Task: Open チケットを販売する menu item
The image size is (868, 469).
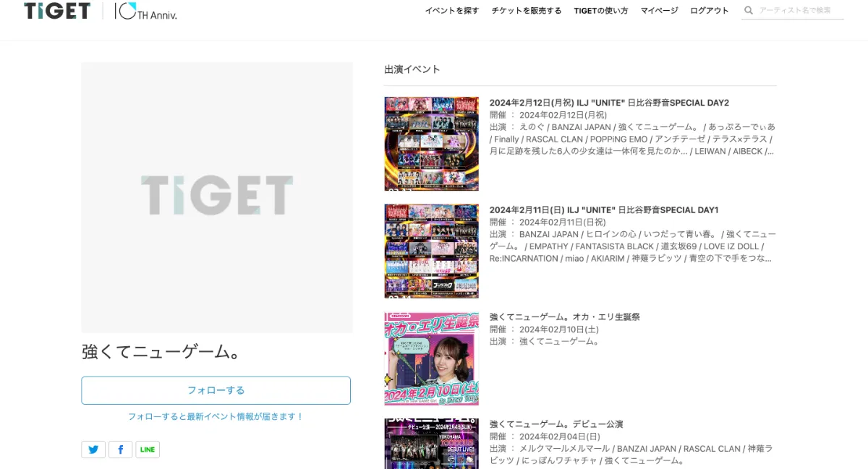Action: (527, 11)
